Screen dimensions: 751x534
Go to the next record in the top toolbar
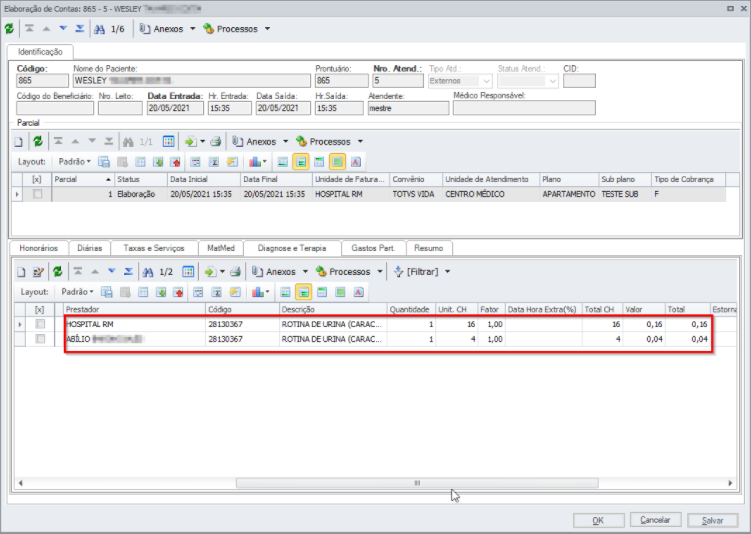(x=63, y=29)
